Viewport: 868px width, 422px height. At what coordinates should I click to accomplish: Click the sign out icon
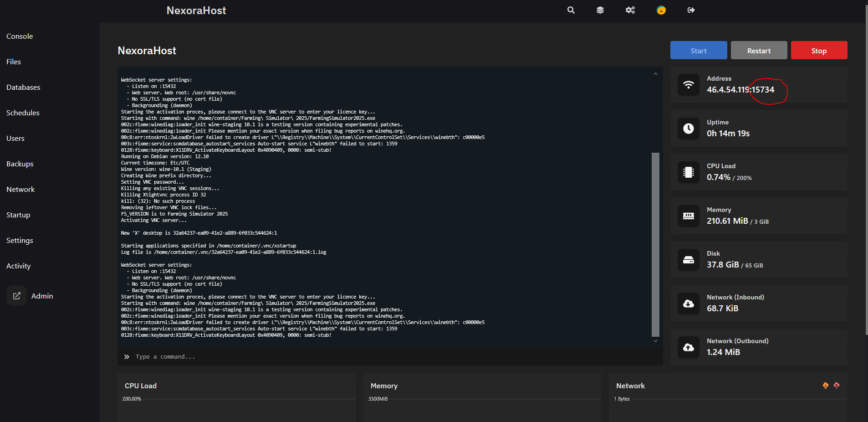[691, 10]
